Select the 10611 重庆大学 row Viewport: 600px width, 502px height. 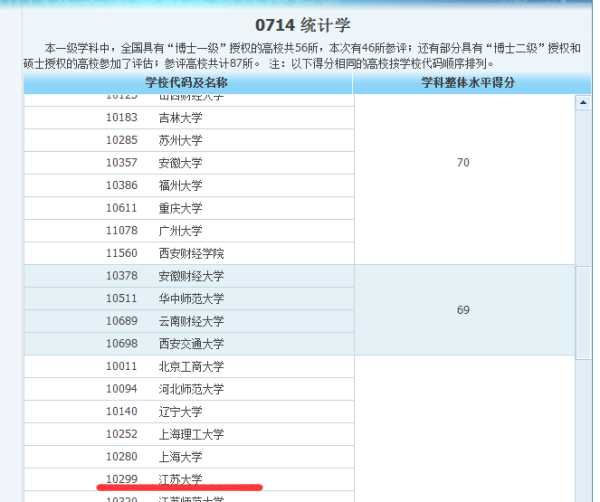click(189, 208)
